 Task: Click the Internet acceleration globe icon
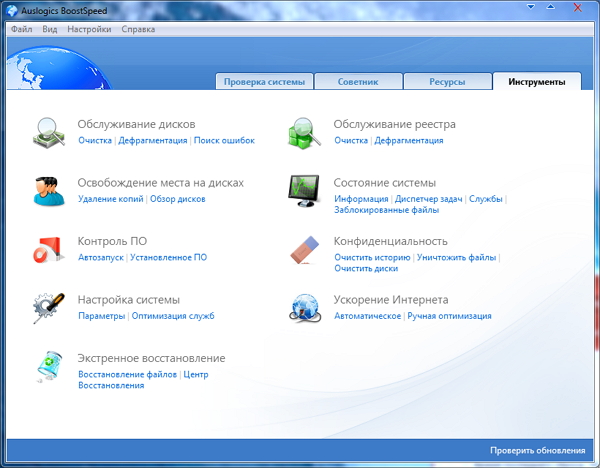click(305, 308)
